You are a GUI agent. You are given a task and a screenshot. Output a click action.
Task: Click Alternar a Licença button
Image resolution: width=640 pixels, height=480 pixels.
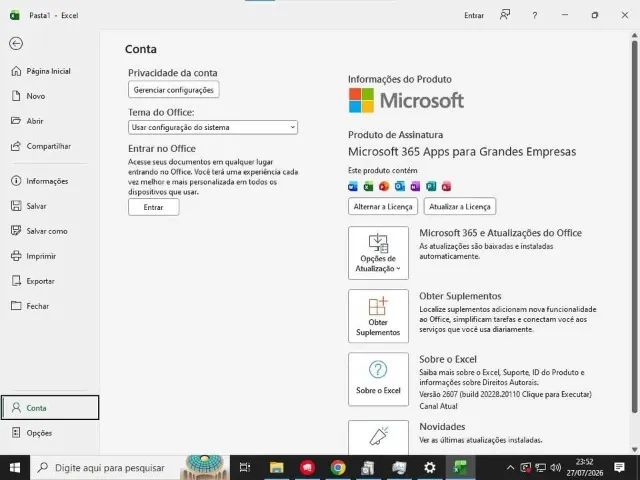coord(383,206)
